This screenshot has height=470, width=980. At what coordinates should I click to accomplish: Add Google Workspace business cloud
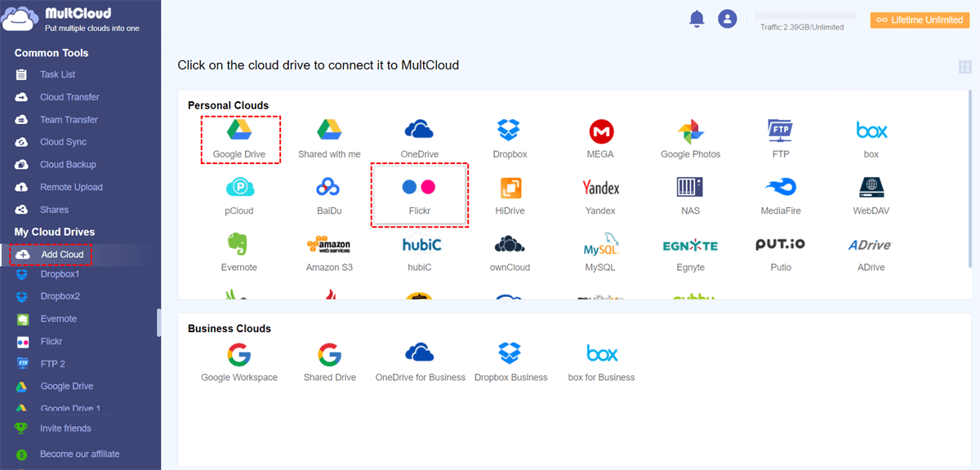pos(239,362)
